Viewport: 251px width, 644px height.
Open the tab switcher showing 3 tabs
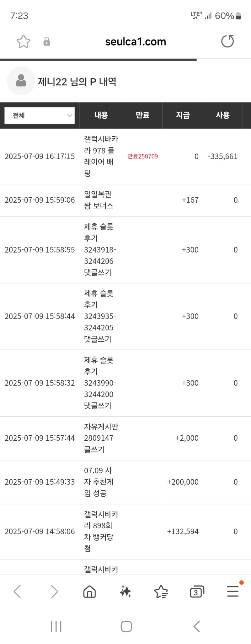[x=197, y=592]
